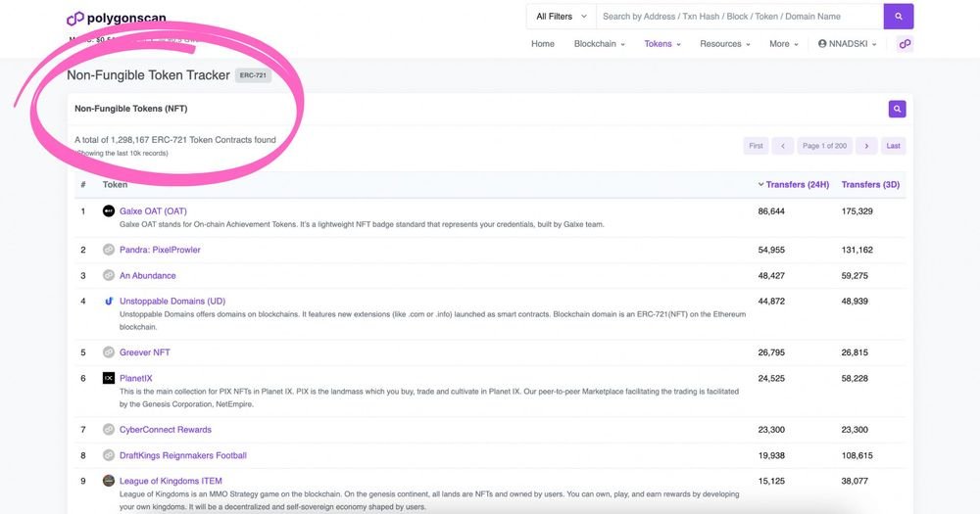Open the All Filters dropdown
Screen dimensions: 980x514
[x=561, y=17]
